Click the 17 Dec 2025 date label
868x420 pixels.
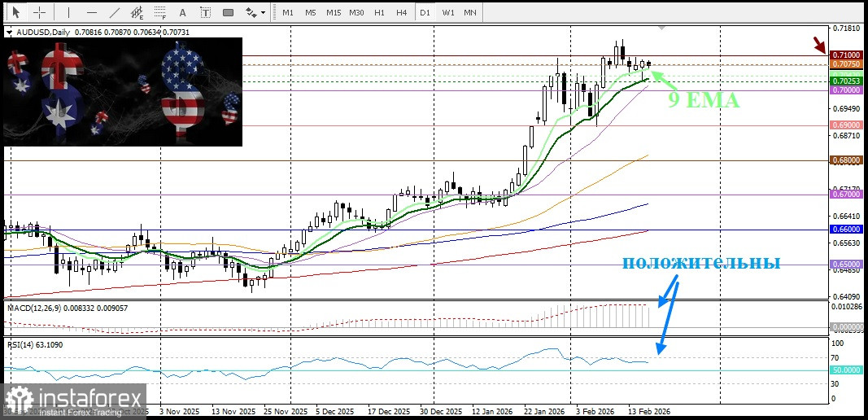[x=389, y=412]
